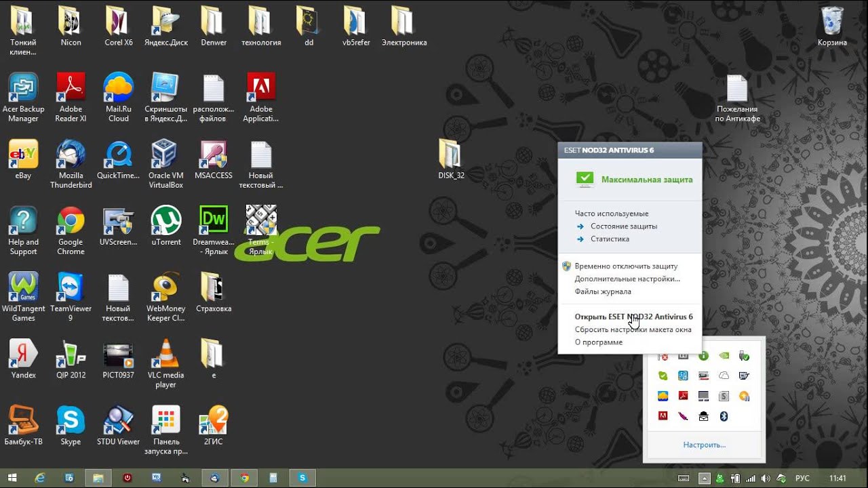Select Mail.Ru Cloud desktop icon
The height and width of the screenshot is (488, 868).
click(x=118, y=98)
